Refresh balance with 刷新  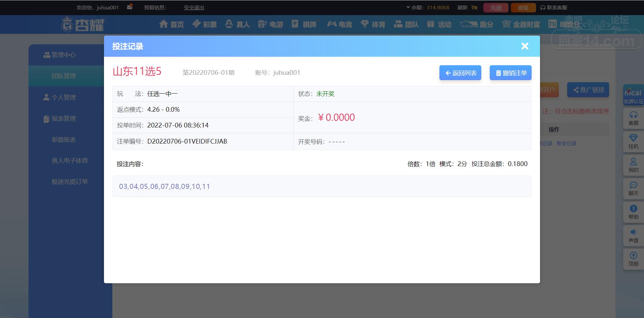coord(462,7)
